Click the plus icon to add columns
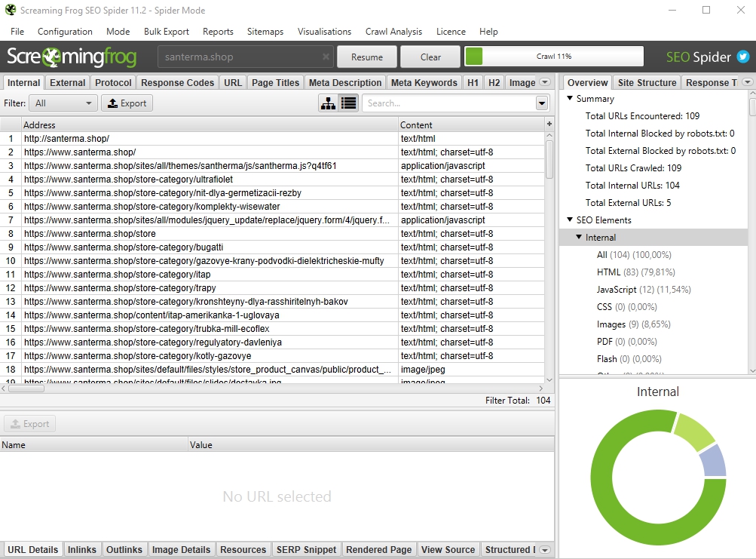The height and width of the screenshot is (559, 756). click(549, 124)
